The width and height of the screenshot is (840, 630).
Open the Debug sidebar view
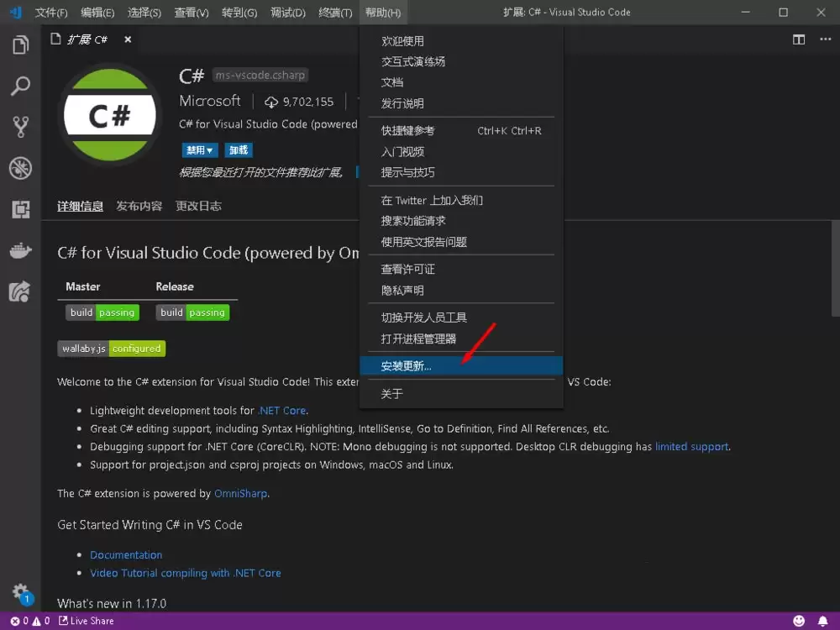pos(21,168)
